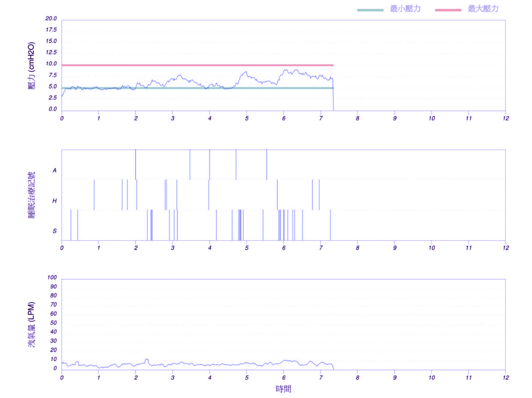
Task: Click the pink maximum pressure line in chart
Action: pos(197,65)
